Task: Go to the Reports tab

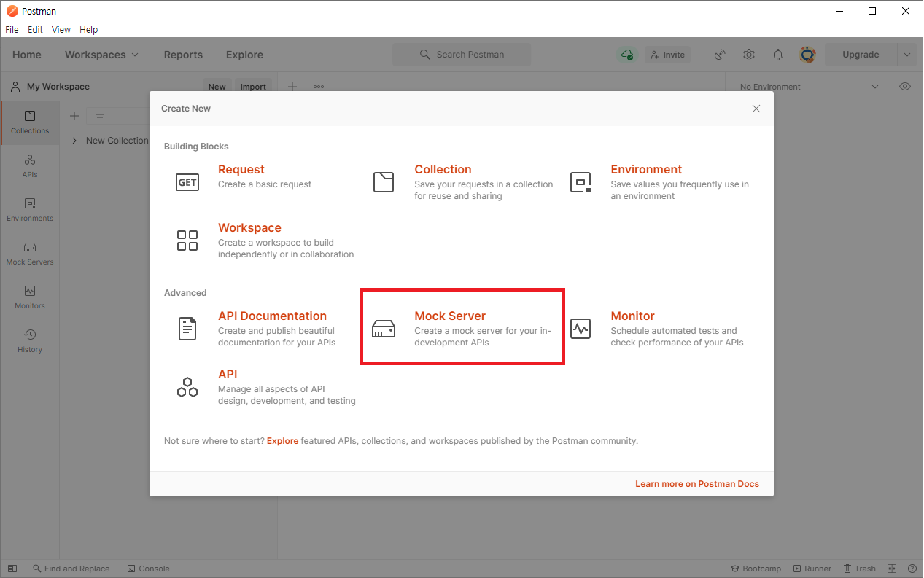Action: pyautogui.click(x=183, y=55)
